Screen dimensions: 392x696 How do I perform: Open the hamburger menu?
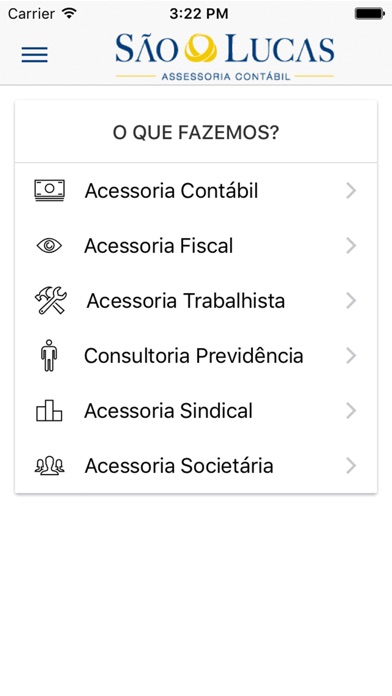click(x=35, y=54)
